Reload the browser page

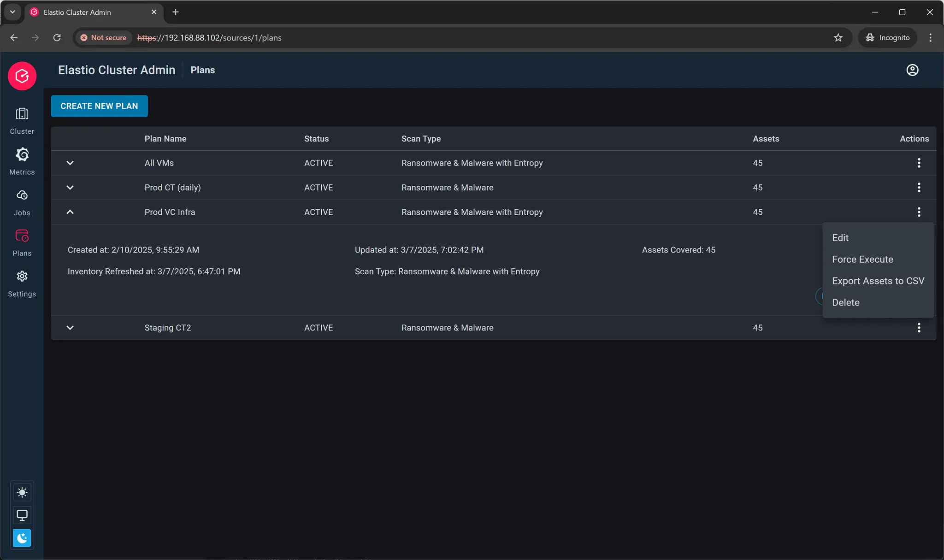pos(57,38)
